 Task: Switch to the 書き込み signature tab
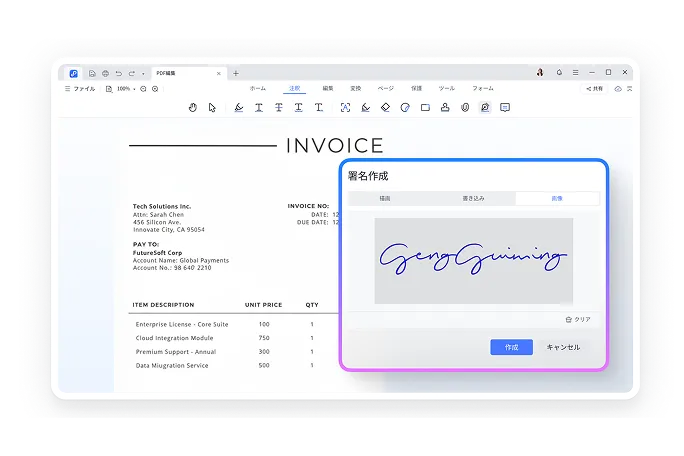474,199
